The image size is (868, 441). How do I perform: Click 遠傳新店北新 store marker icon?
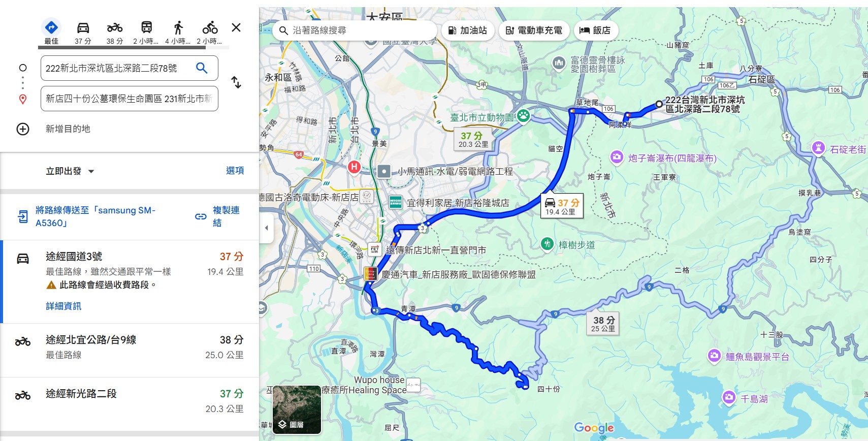375,249
